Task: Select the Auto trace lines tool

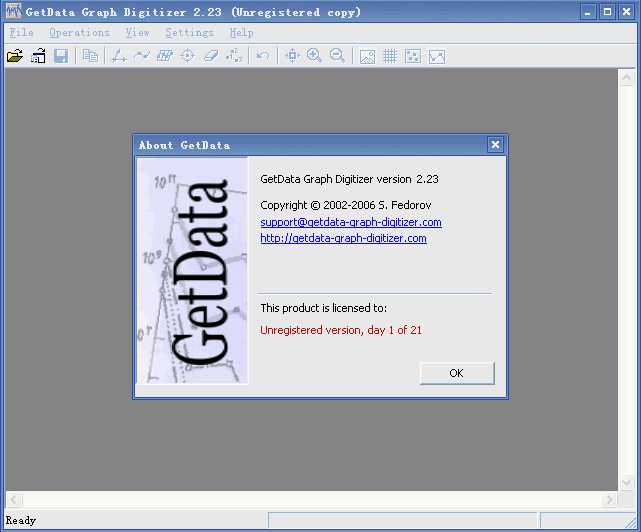Action: [x=142, y=55]
